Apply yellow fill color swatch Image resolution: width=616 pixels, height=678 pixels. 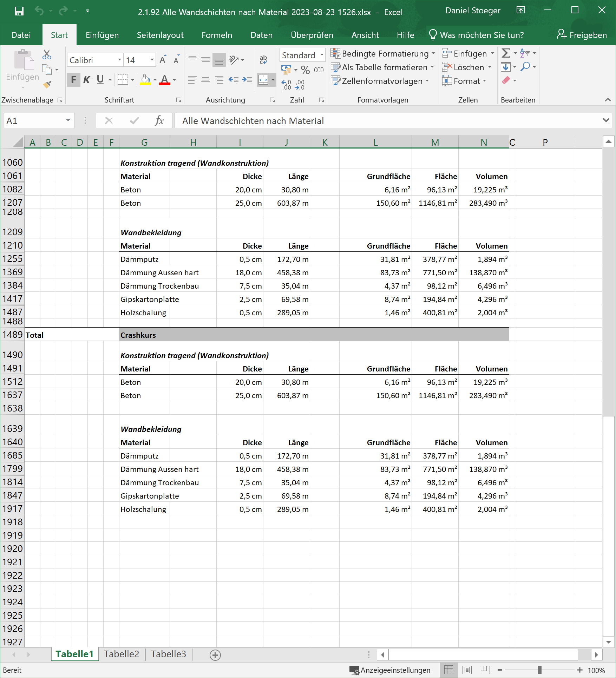[x=145, y=80]
